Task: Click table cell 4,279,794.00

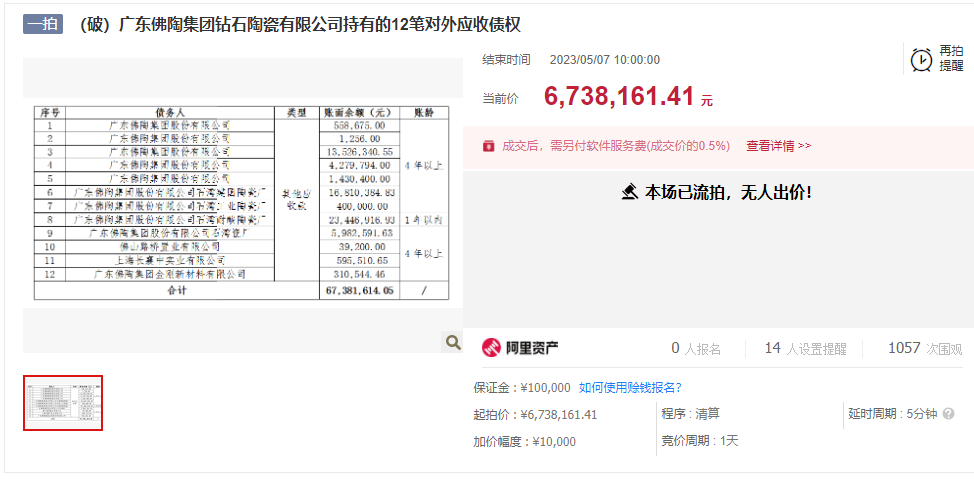Action: tap(359, 166)
